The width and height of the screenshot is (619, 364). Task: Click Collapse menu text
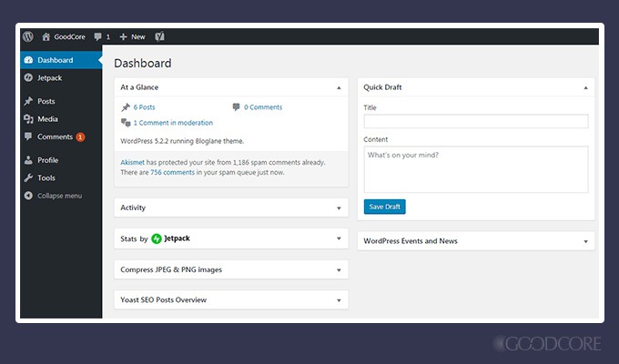[59, 196]
